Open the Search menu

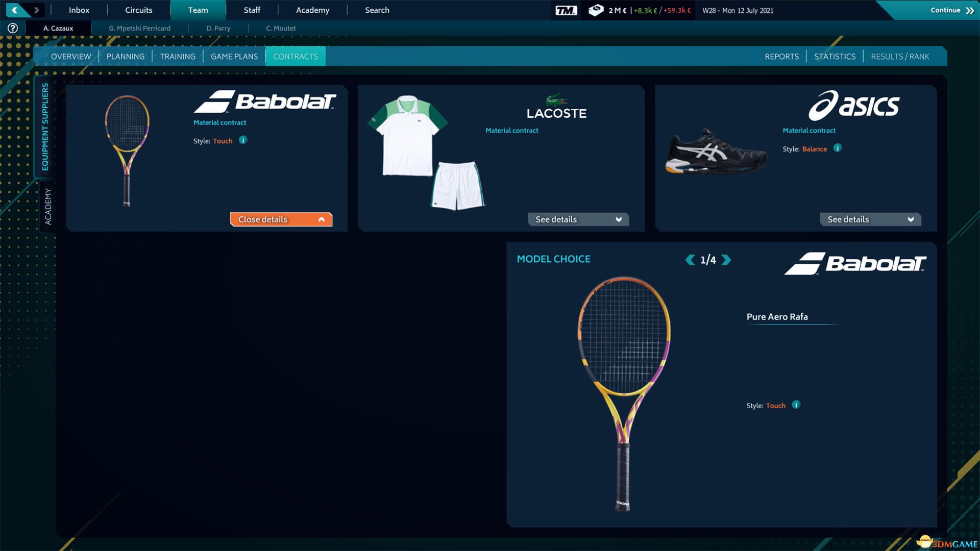pos(377,10)
